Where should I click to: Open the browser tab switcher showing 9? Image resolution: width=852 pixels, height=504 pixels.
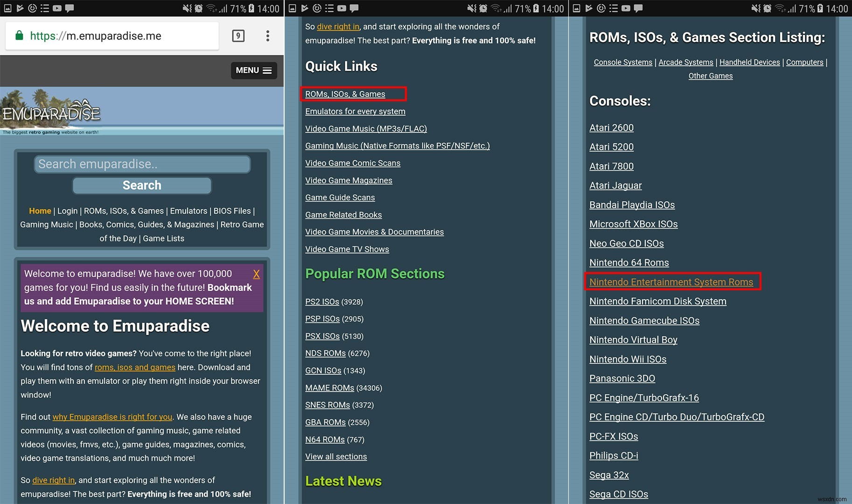point(238,36)
